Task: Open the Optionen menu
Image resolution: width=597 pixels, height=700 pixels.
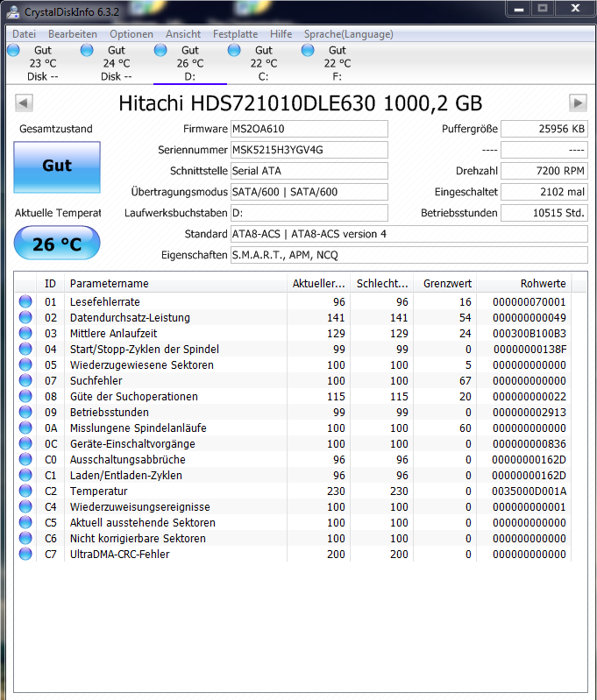Action: tap(131, 34)
